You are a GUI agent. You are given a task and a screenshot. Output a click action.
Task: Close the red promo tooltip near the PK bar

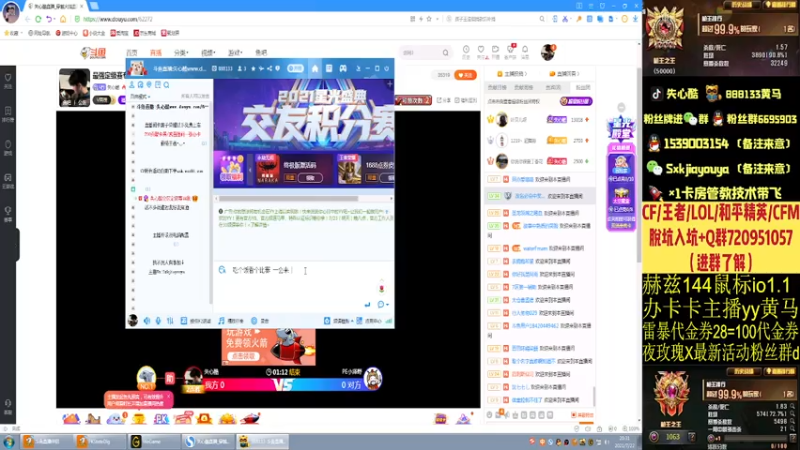[168, 396]
